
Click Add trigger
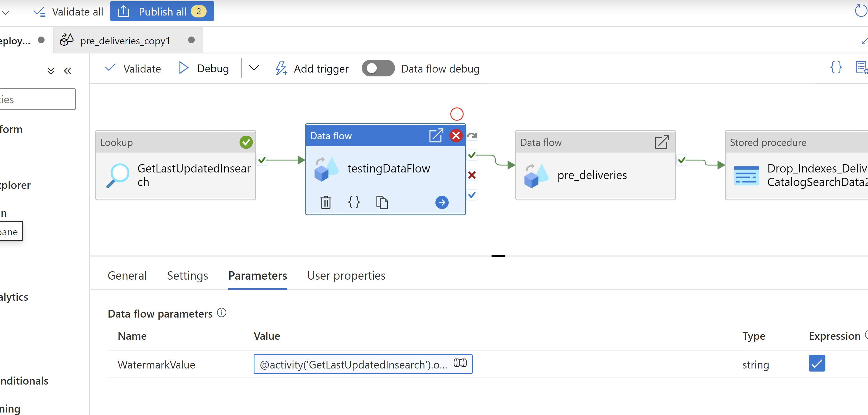(312, 68)
